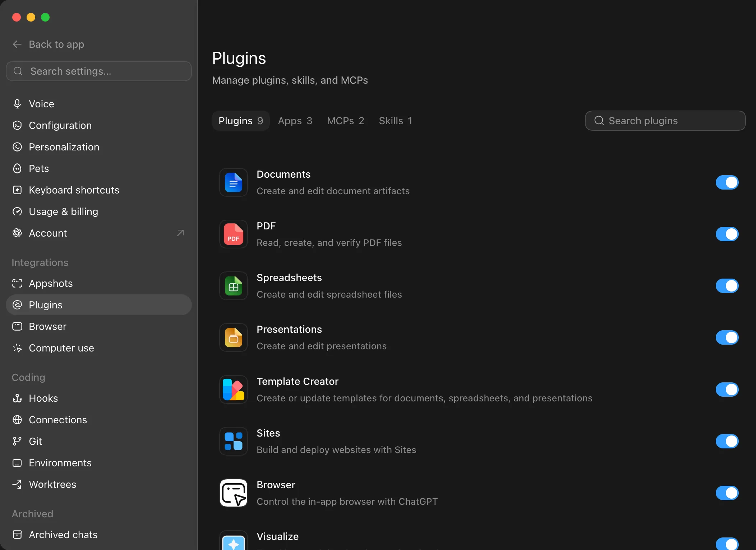Screen dimensions: 756x550
Task: Click the Keyboard shortcuts icon
Action: tap(17, 190)
